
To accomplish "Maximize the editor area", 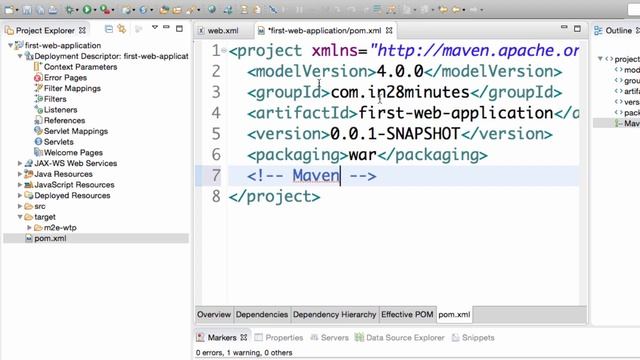I will pyautogui.click(x=577, y=29).
